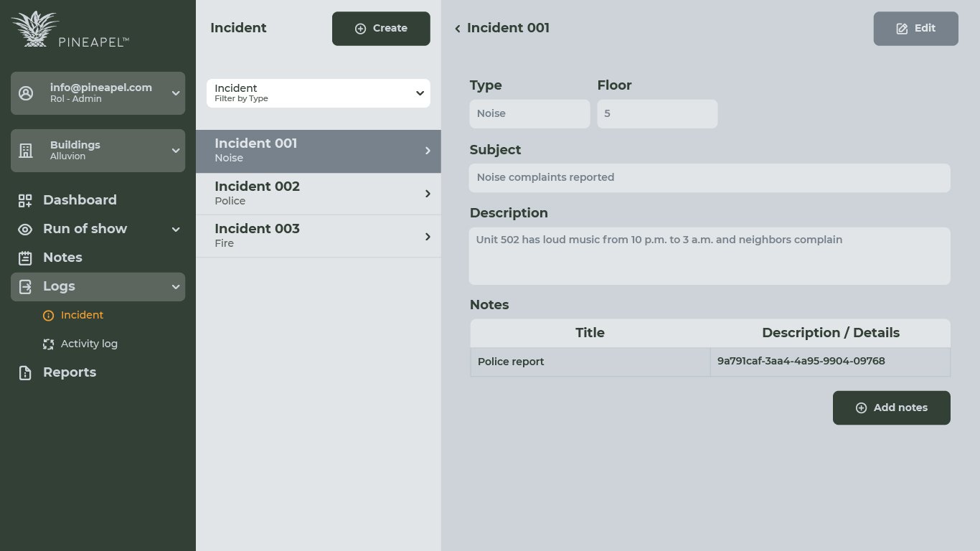Expand the Run of show submenu chevron
Viewport: 980px width, 551px height.
click(x=176, y=230)
